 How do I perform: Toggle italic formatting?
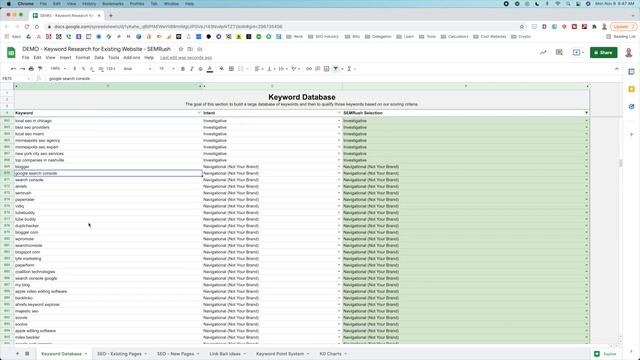pos(191,69)
